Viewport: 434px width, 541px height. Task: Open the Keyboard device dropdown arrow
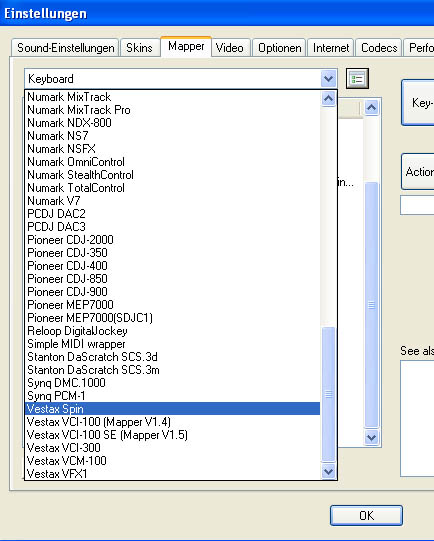(x=328, y=79)
